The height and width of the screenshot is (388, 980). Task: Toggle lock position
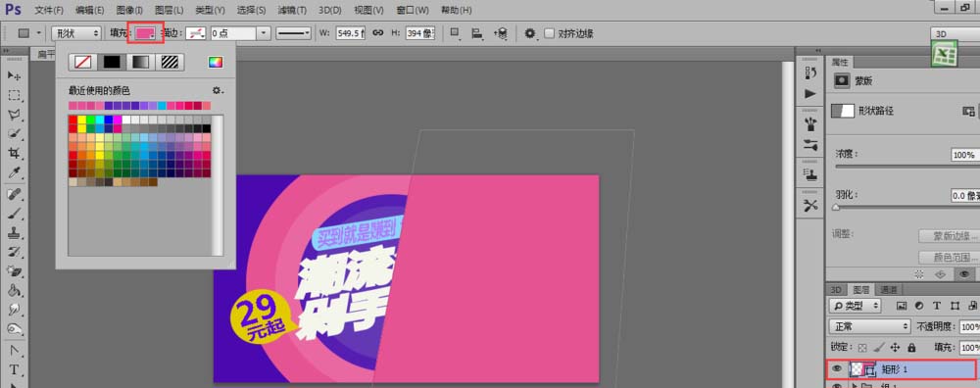coord(895,348)
